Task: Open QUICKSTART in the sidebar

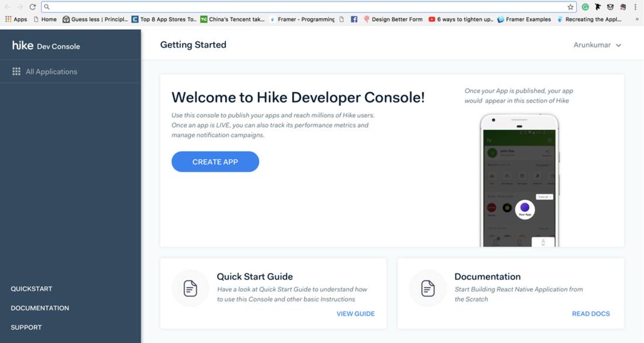Action: 32,289
